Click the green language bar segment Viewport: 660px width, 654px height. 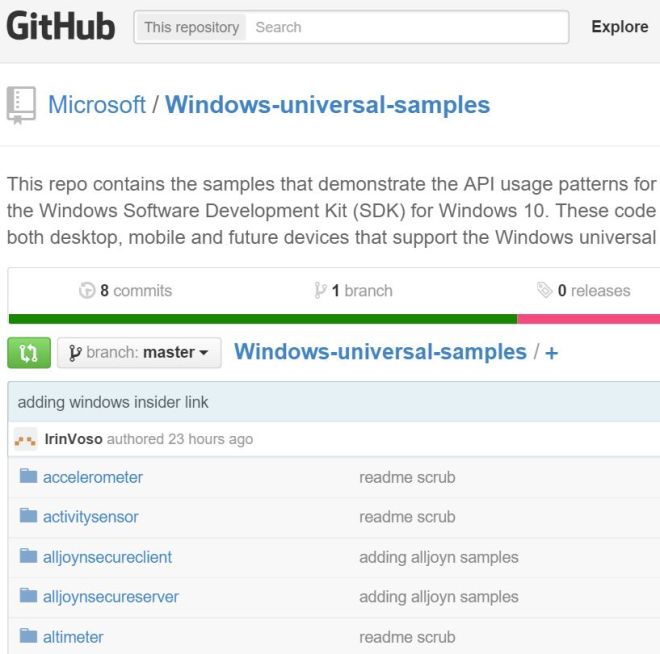[262, 319]
